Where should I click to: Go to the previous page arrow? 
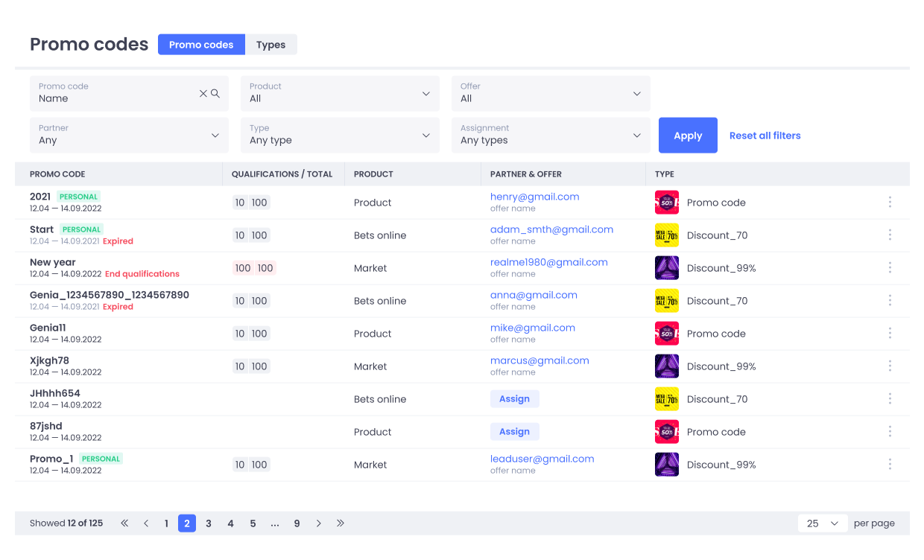point(146,524)
